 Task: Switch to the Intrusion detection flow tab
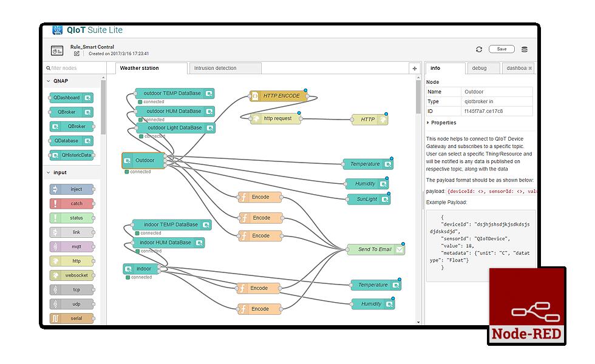tap(225, 68)
